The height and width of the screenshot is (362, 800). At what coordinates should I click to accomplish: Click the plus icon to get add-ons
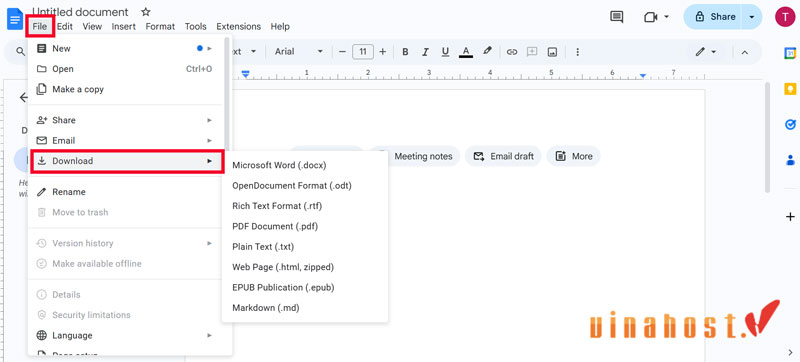point(790,217)
